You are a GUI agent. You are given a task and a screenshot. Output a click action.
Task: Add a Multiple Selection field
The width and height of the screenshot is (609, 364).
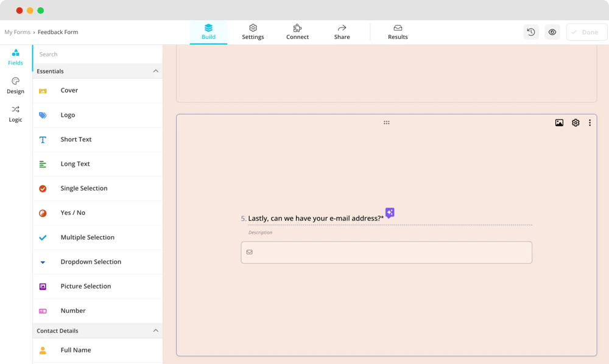(87, 237)
